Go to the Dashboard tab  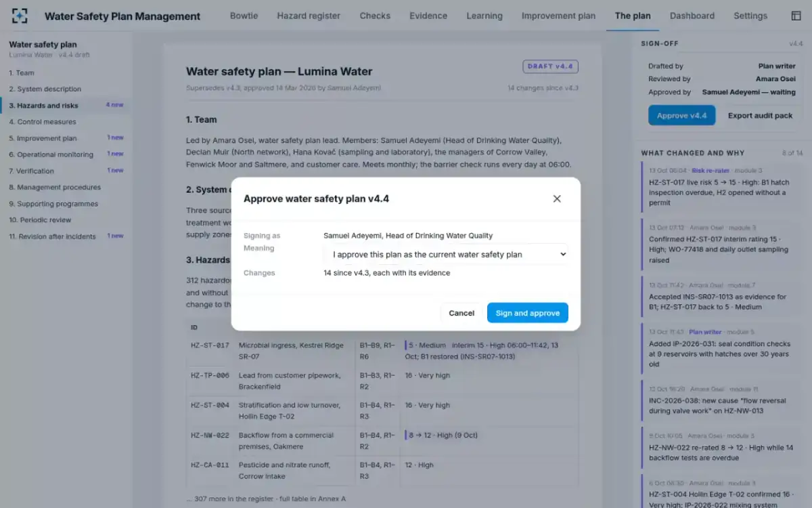coord(692,16)
